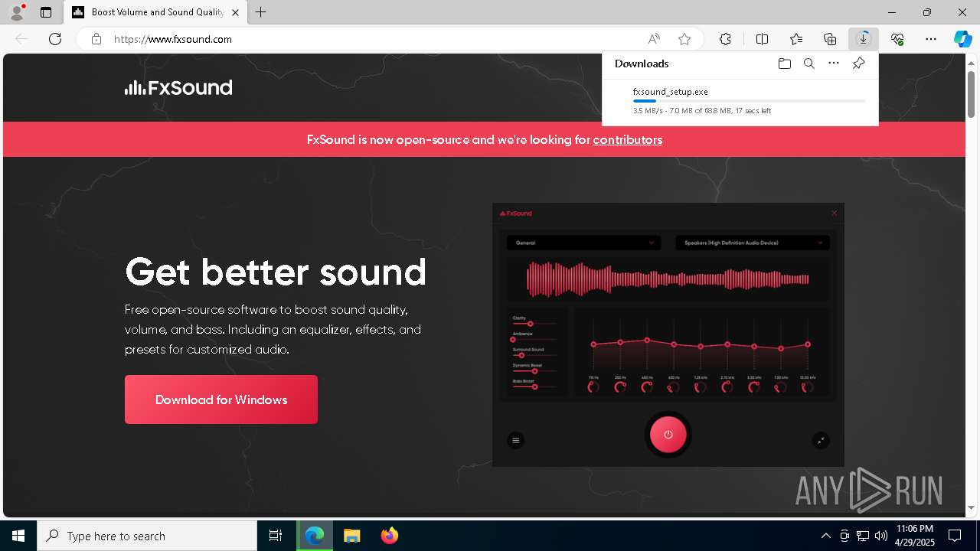Click the Edge taskbar icon
The image size is (980, 551).
point(315,536)
